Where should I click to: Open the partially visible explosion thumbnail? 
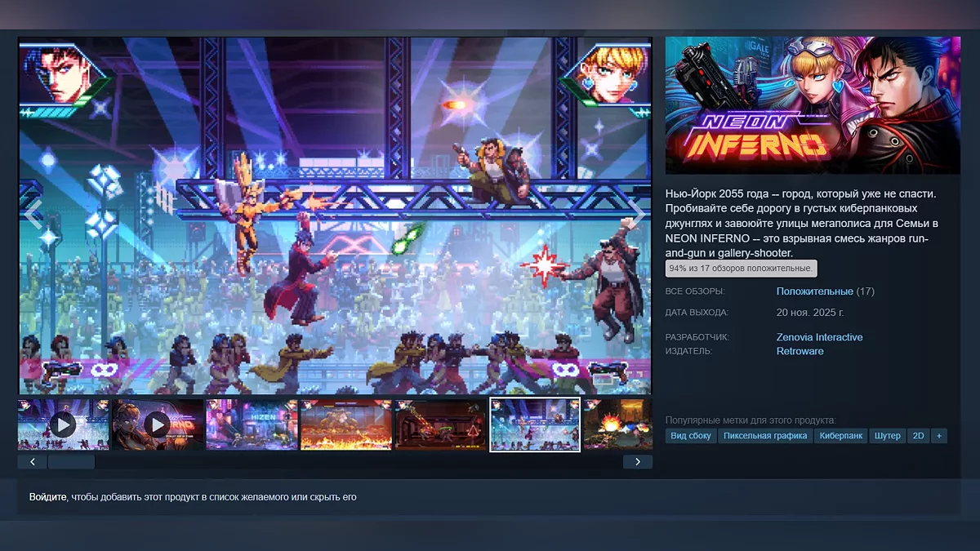pos(617,424)
